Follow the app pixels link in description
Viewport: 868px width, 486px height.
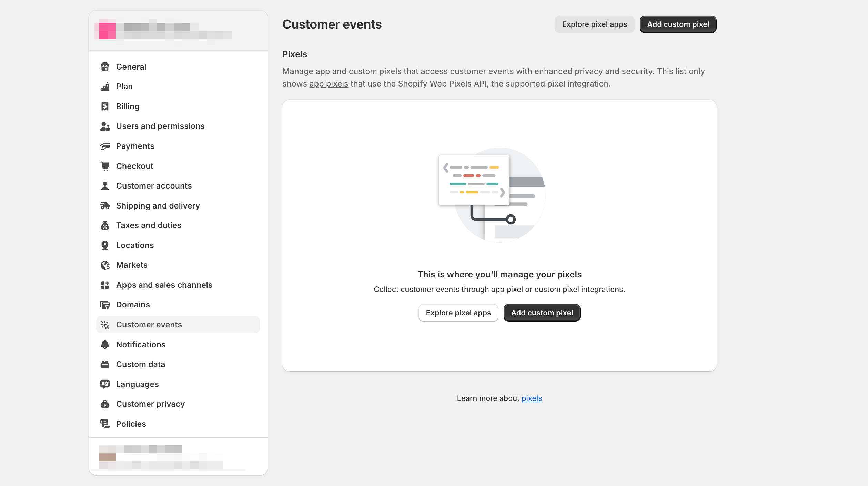(329, 84)
